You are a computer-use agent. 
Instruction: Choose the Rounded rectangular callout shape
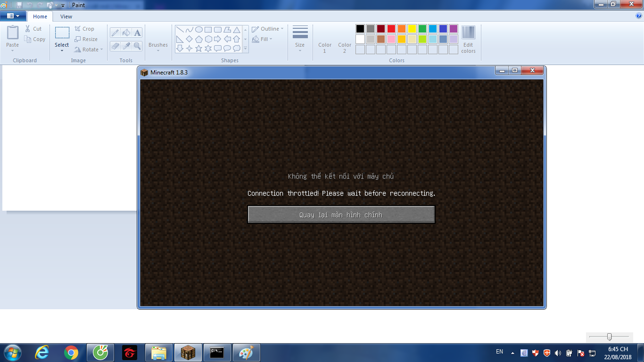click(x=218, y=49)
